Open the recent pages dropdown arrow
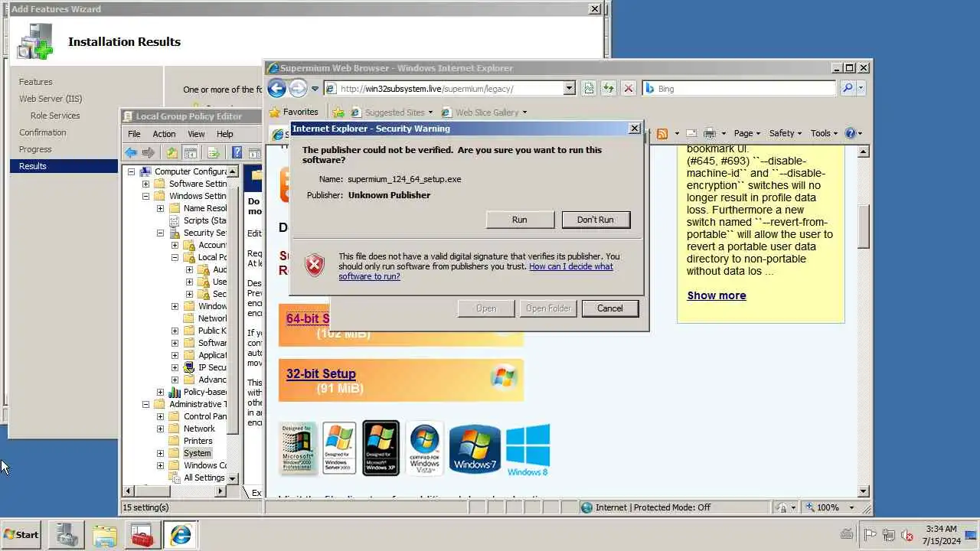Image resolution: width=980 pixels, height=551 pixels. click(315, 89)
